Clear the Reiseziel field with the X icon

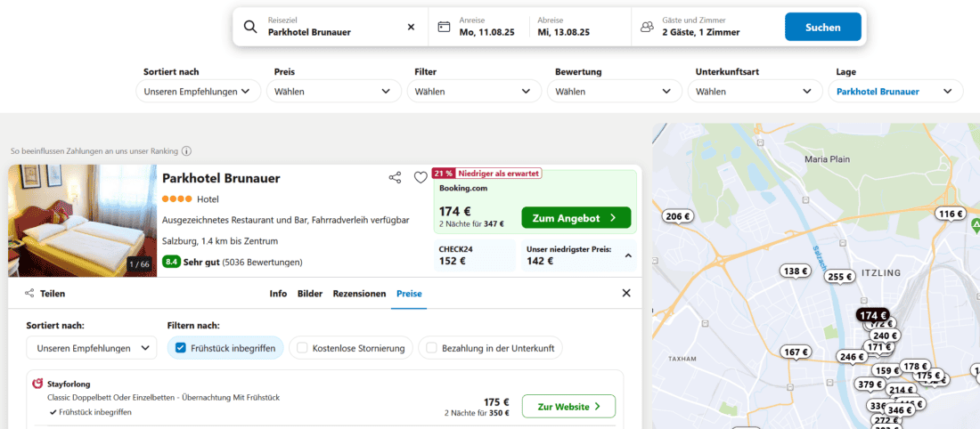411,28
